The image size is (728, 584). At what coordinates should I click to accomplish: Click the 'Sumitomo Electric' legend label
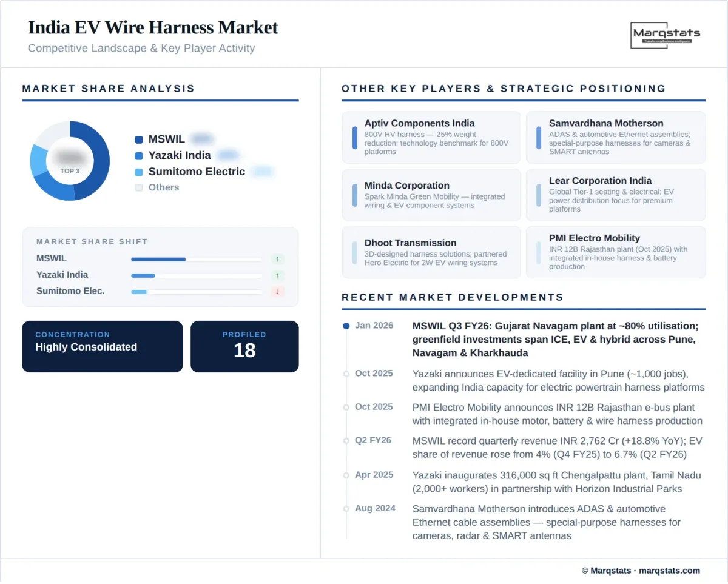[197, 172]
